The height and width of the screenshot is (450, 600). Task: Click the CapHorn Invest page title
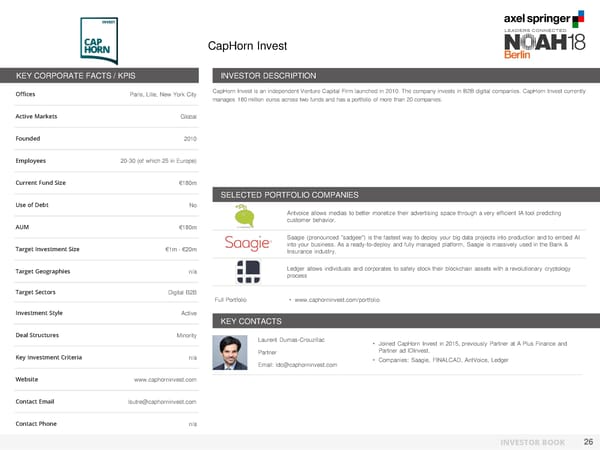point(247,44)
